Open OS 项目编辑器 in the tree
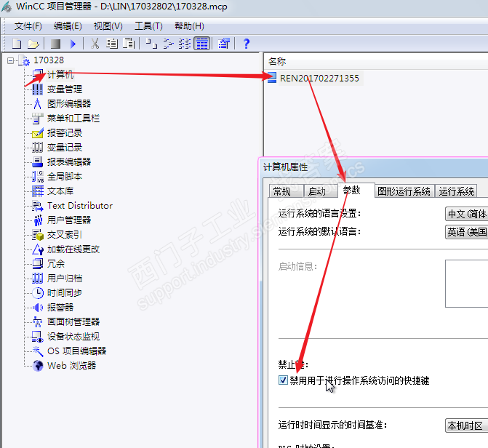The image size is (488, 448). [76, 351]
